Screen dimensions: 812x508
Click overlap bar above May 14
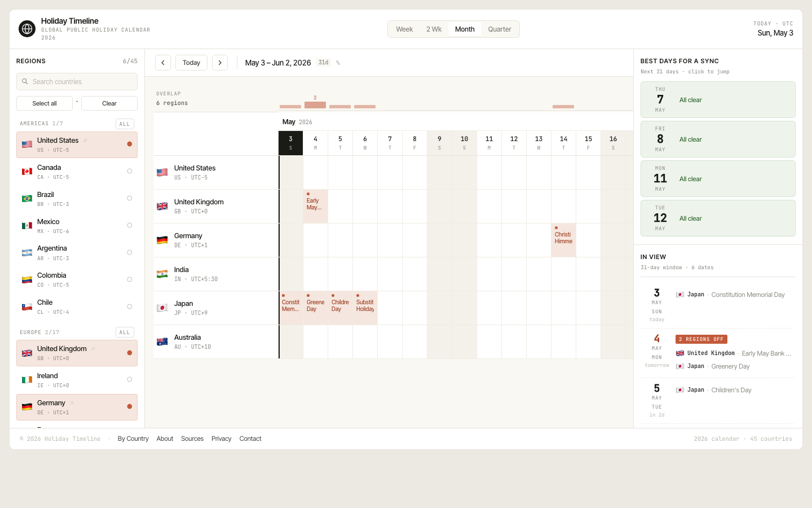coord(563,107)
